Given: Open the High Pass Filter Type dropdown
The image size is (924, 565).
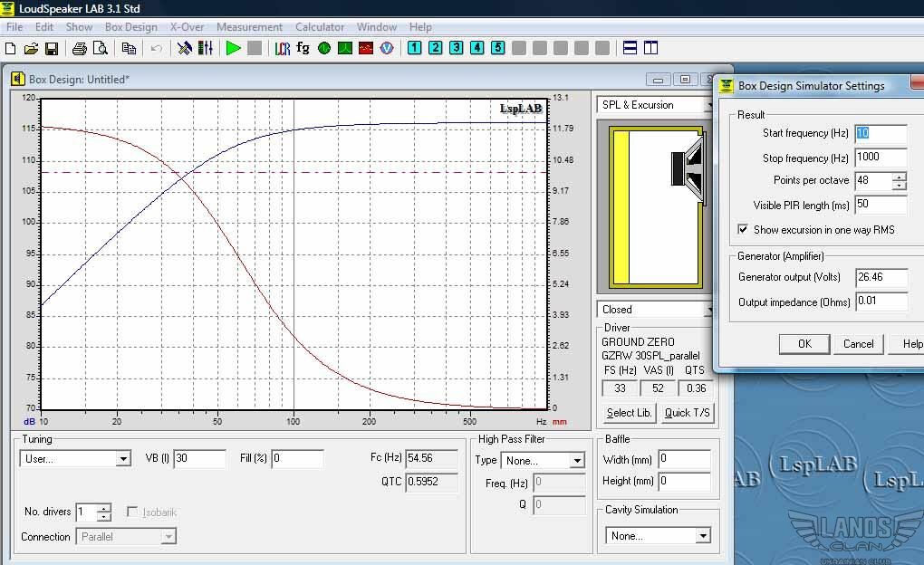Looking at the screenshot, I should coord(578,461).
